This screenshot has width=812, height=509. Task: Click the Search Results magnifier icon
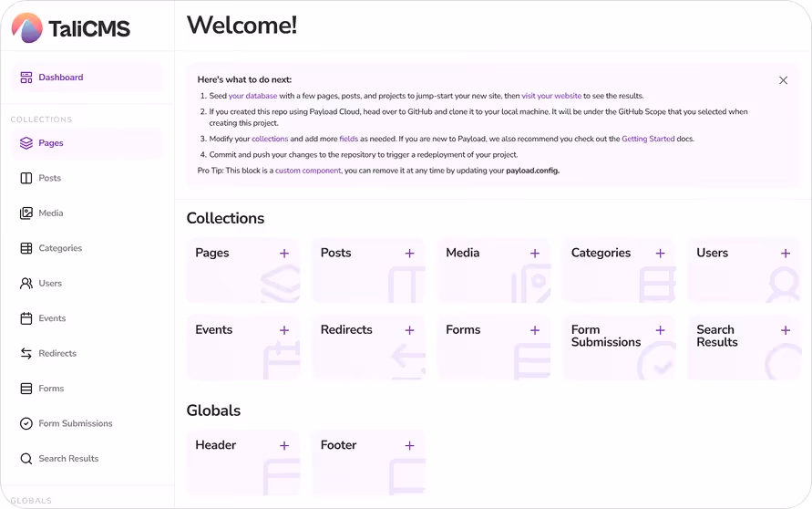(26, 459)
